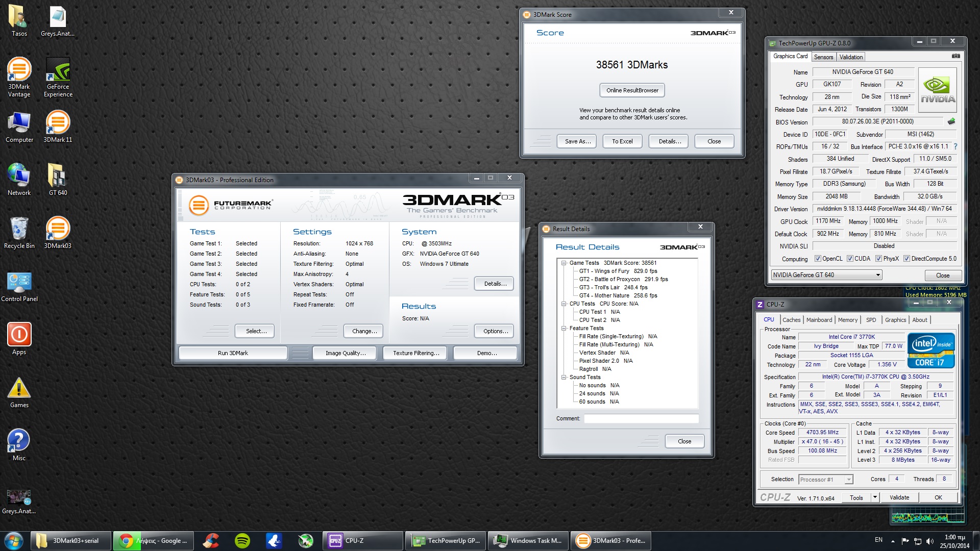This screenshot has width=980, height=551.
Task: Open the Apps desktop icon
Action: click(19, 339)
